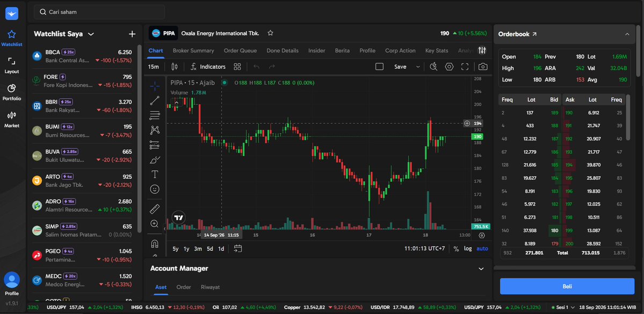Open the candlestick chart style selector
Viewport: 644px width, 314px height.
(174, 67)
